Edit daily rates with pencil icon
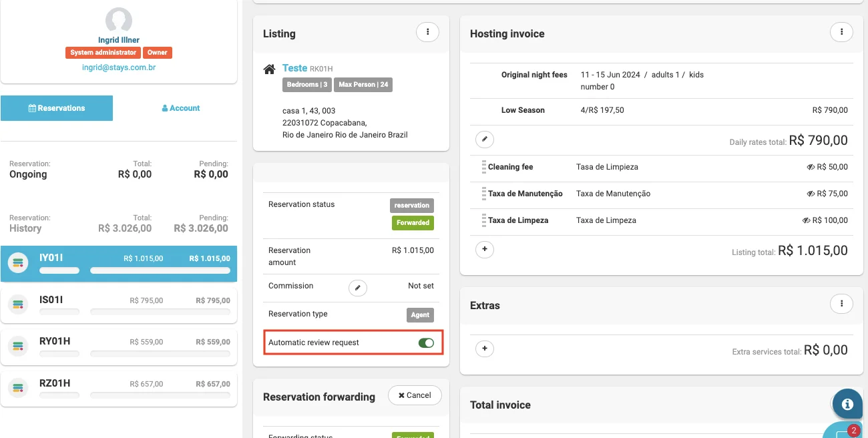 (x=485, y=140)
